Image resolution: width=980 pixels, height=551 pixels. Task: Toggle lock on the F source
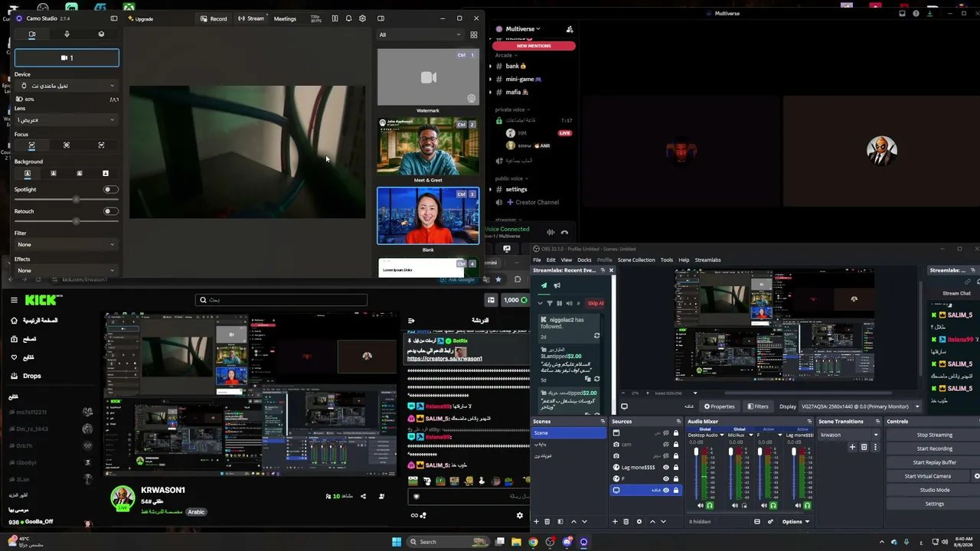click(x=675, y=478)
